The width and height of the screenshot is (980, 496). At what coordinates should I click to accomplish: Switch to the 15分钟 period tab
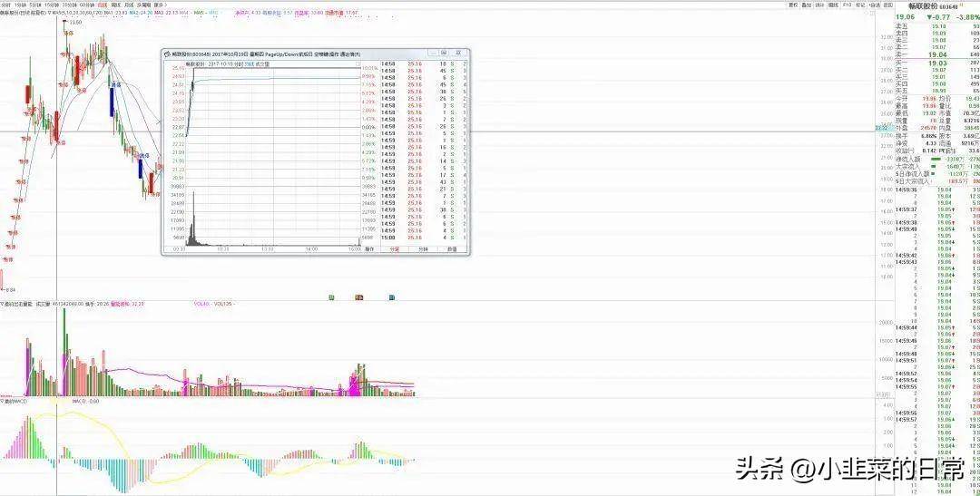pos(51,5)
